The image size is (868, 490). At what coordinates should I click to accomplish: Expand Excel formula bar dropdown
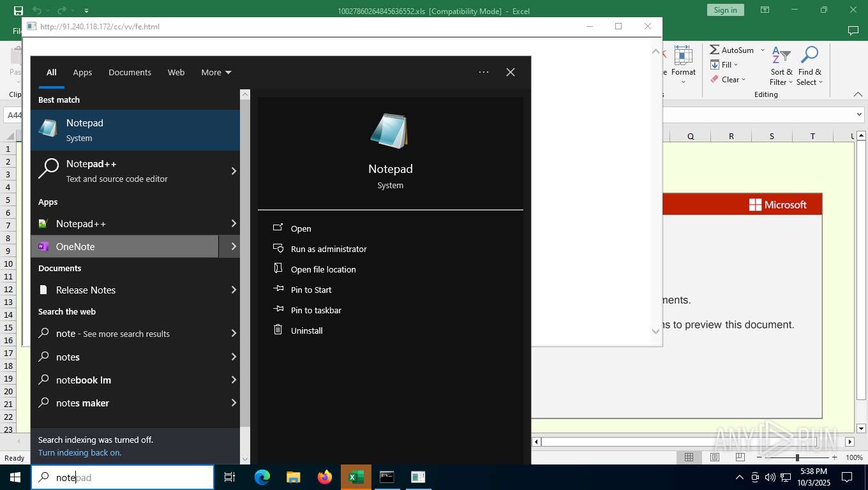tap(859, 115)
